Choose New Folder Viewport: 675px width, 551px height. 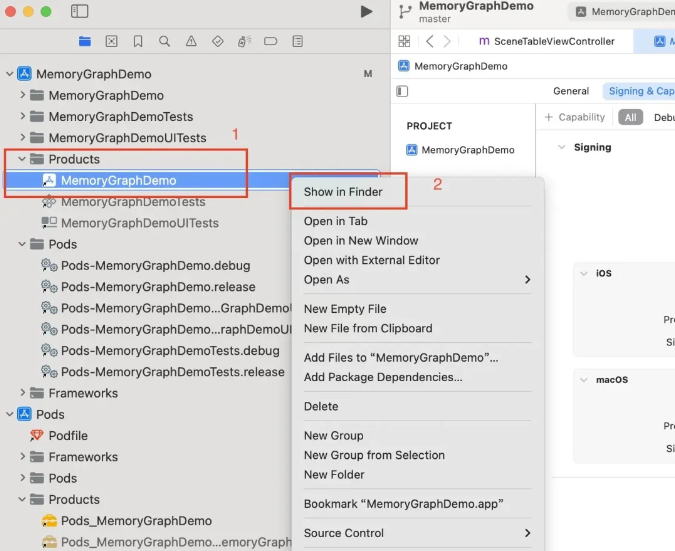tap(334, 475)
